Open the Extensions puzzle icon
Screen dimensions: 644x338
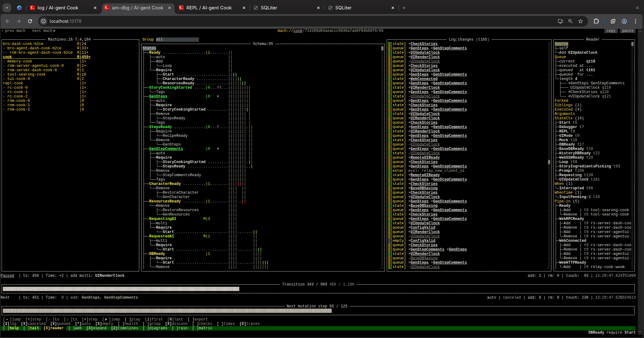(596, 21)
